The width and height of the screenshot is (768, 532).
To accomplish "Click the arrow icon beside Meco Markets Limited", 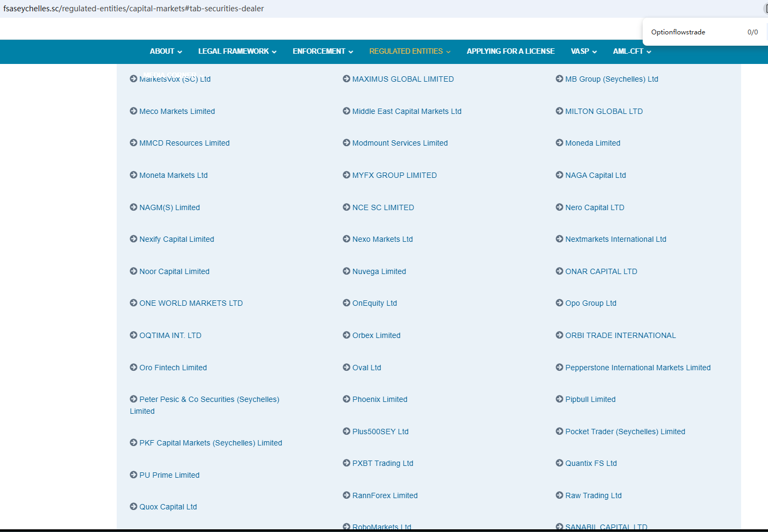I will pyautogui.click(x=133, y=111).
